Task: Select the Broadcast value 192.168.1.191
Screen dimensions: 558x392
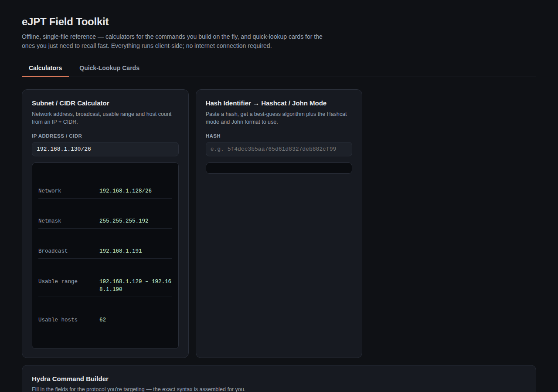Action: tap(121, 251)
